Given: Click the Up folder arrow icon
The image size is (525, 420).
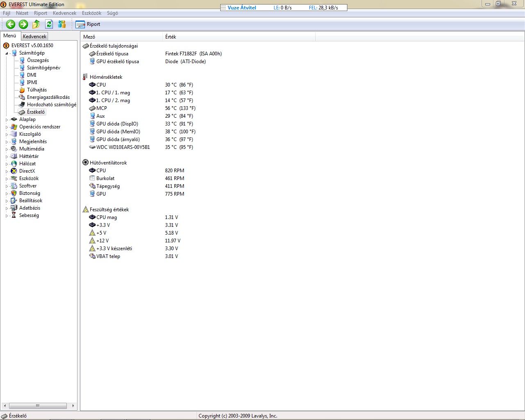Looking at the screenshot, I should pyautogui.click(x=36, y=24).
